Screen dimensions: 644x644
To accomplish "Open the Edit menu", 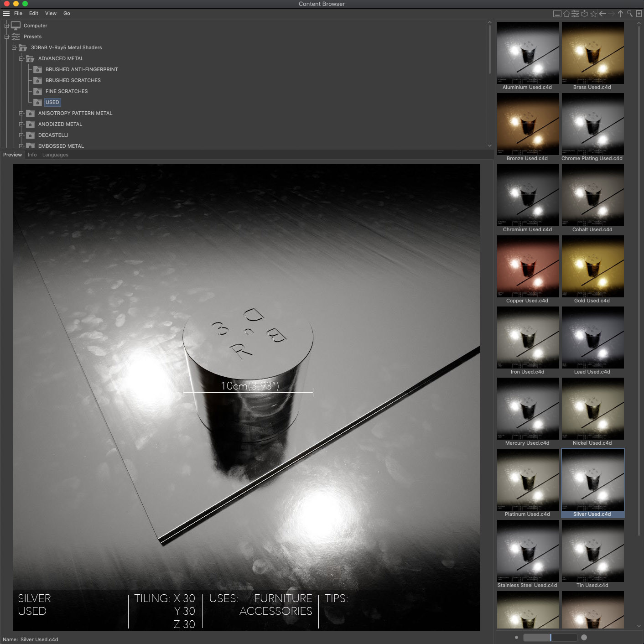I will [x=34, y=14].
